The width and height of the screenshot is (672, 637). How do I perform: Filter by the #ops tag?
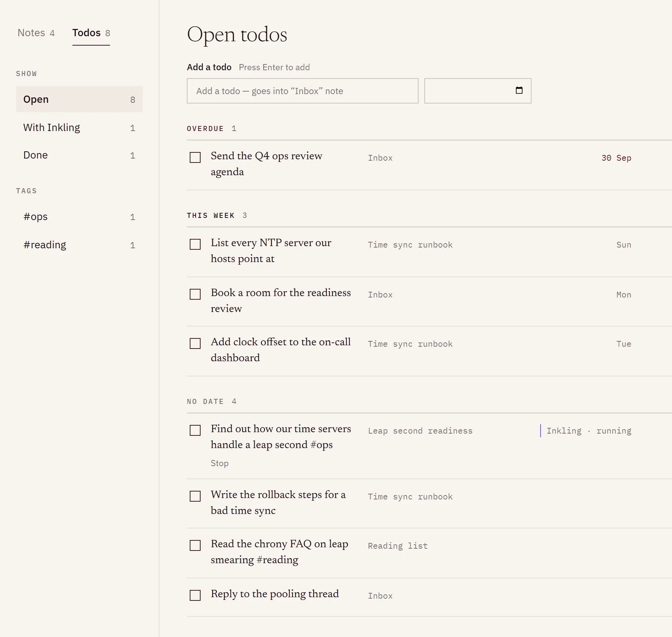(x=79, y=216)
